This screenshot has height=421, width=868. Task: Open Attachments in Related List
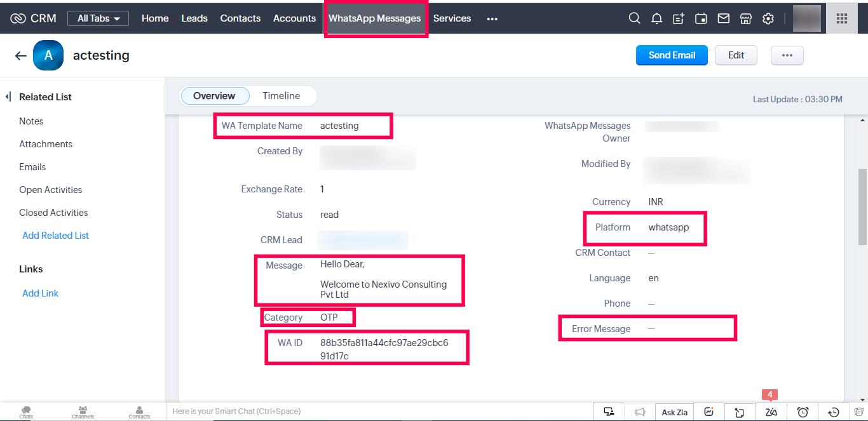point(46,144)
